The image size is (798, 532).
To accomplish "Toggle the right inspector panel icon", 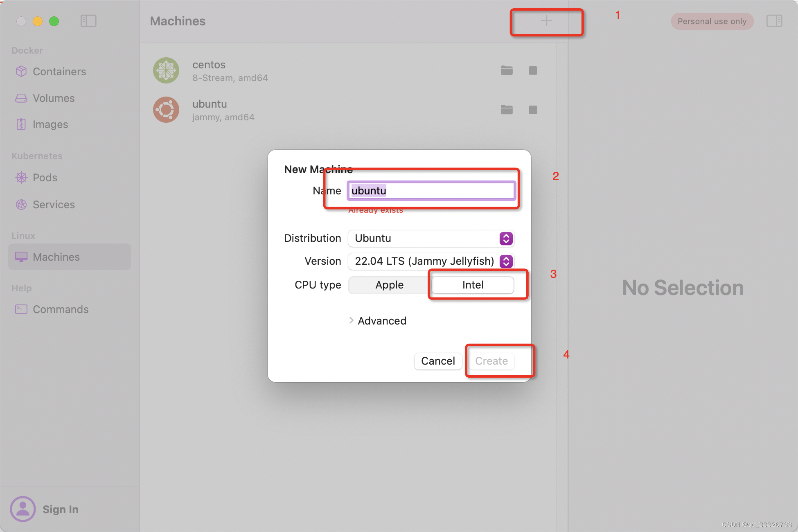I will [774, 21].
